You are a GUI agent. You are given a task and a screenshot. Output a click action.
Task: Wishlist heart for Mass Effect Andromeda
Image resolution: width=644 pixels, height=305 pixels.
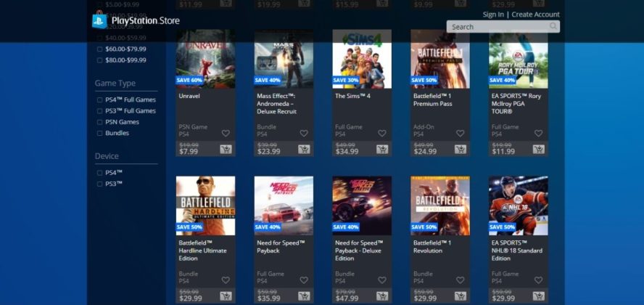(304, 133)
